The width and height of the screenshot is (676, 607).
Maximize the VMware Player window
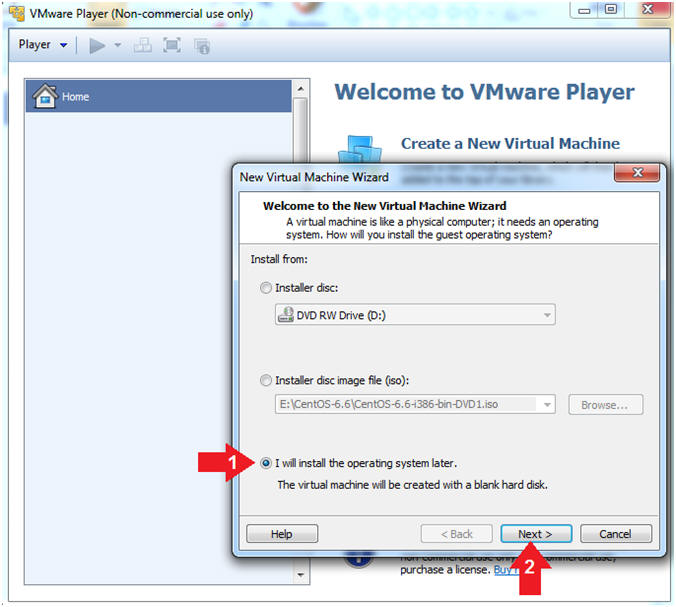[611, 9]
